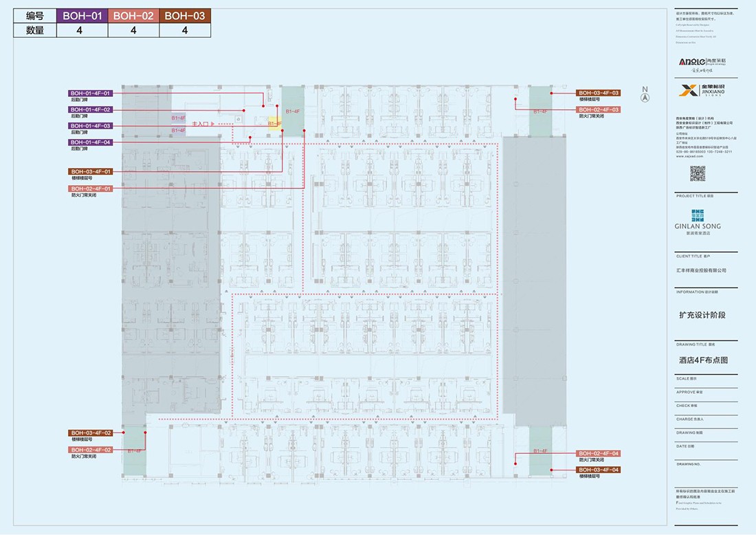Click the yellow highlighted B1~4F elevator marker

[274, 123]
